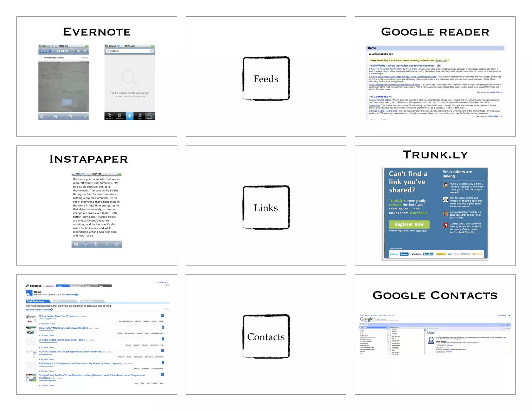Expand 3 Related Tweets
The width and height of the screenshot is (532, 411).
[x=46, y=386]
